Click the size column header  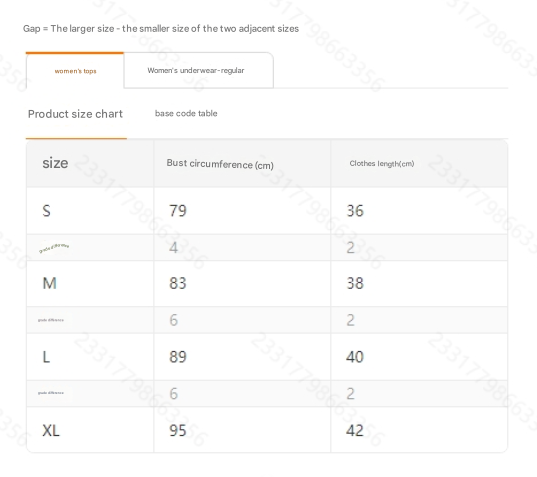click(55, 163)
